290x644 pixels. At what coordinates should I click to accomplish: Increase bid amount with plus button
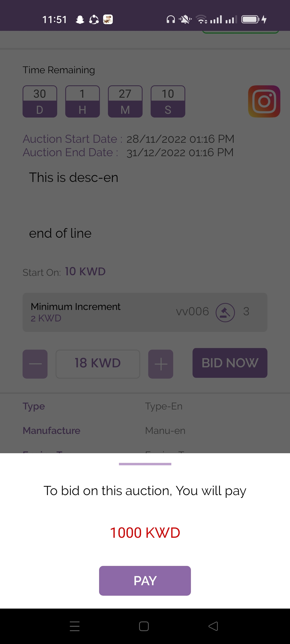[161, 364]
